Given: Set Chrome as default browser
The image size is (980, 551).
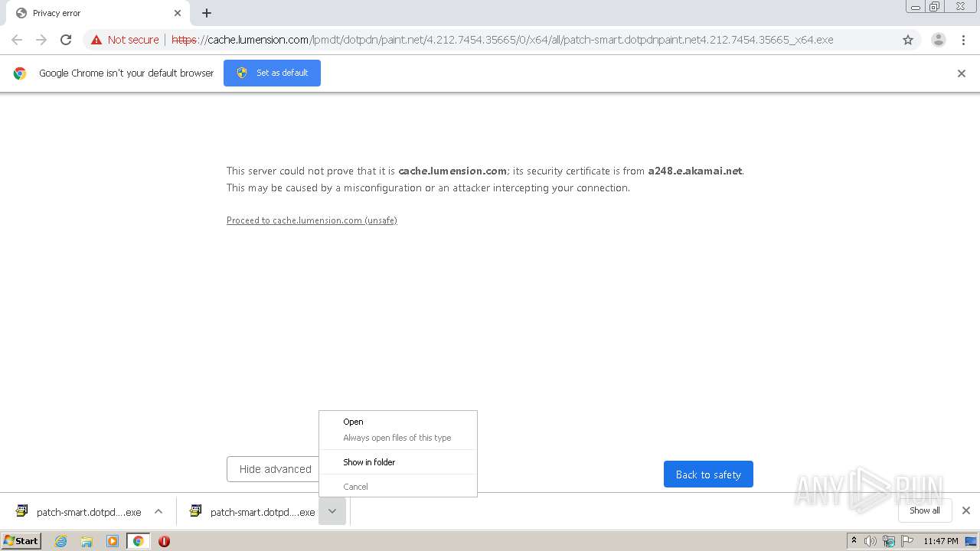Looking at the screenshot, I should [x=272, y=73].
